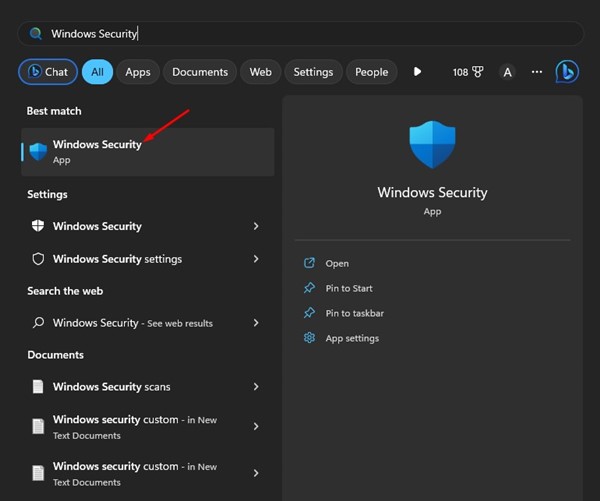Open the Chat button with Bing
Image resolution: width=600 pixels, height=501 pixels.
pos(47,72)
